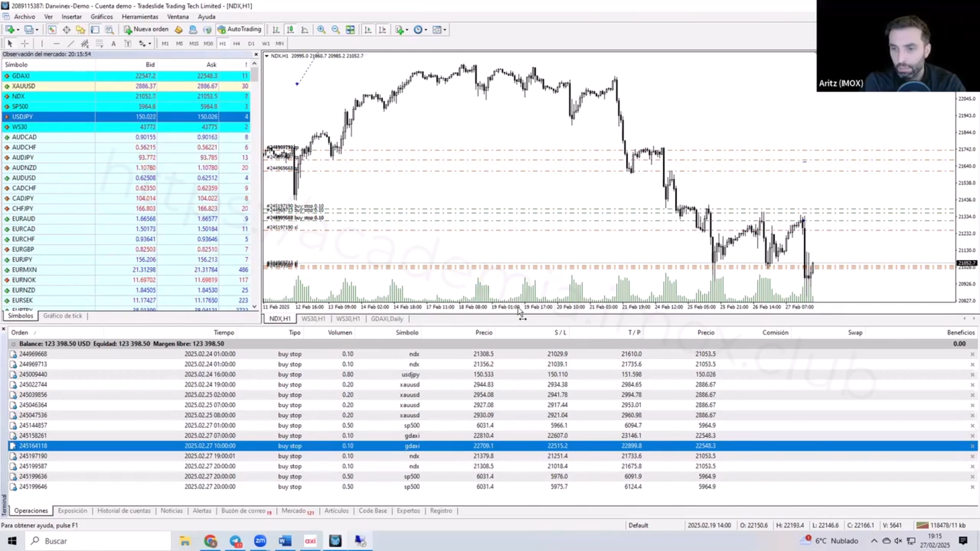
Task: Toggle the AutoTrading button
Action: pyautogui.click(x=239, y=30)
